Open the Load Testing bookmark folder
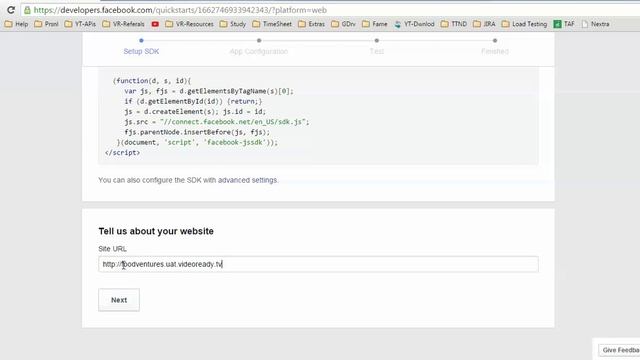The height and width of the screenshot is (360, 640). [524, 24]
